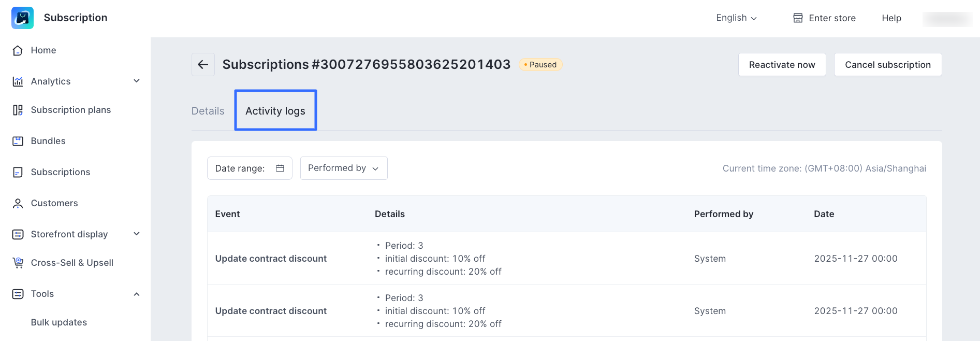This screenshot has height=341, width=980.
Task: Open the Performed by filter dropdown
Action: point(344,168)
